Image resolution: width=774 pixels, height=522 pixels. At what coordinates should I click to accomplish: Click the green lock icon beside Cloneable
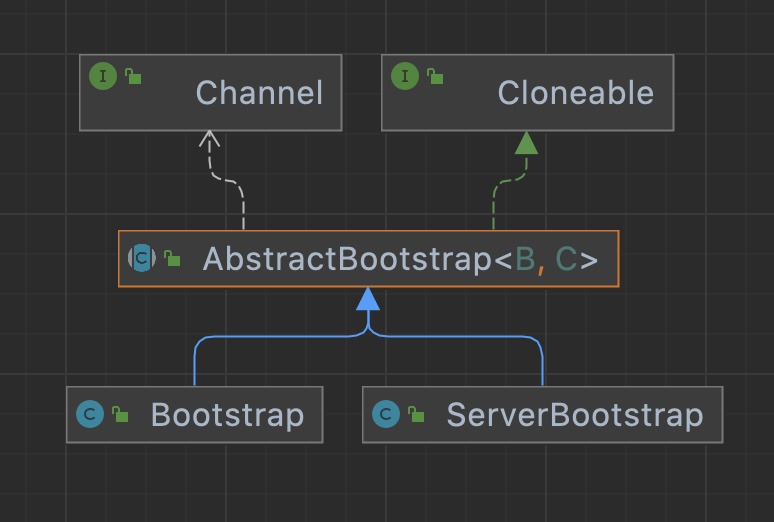(435, 77)
